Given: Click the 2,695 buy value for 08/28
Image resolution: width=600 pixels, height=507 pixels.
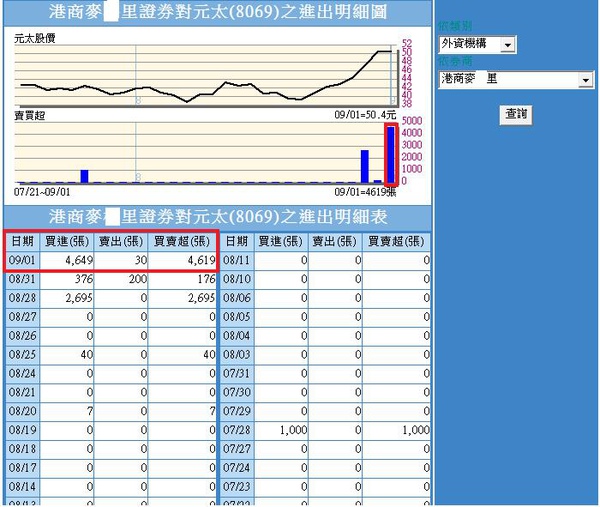Looking at the screenshot, I should [79, 298].
